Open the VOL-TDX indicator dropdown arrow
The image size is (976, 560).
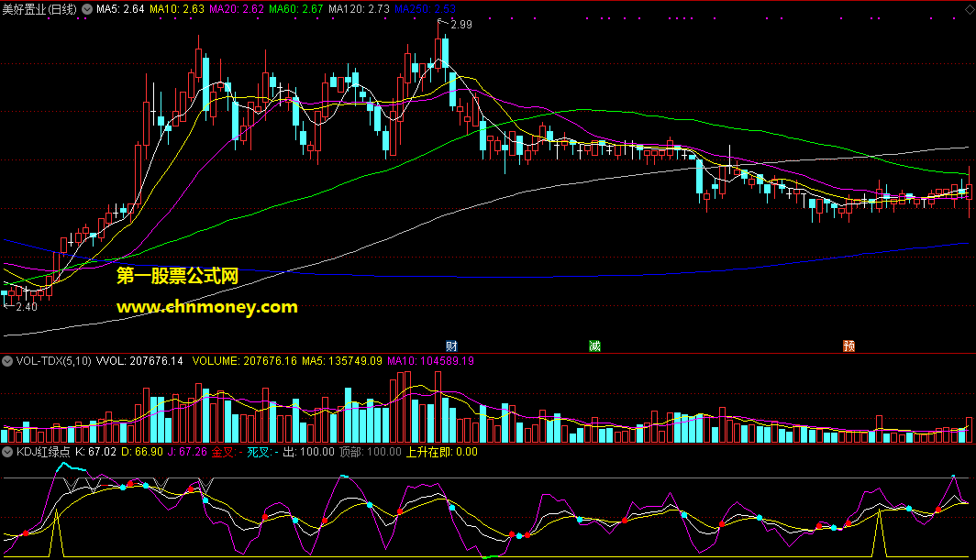[7, 361]
